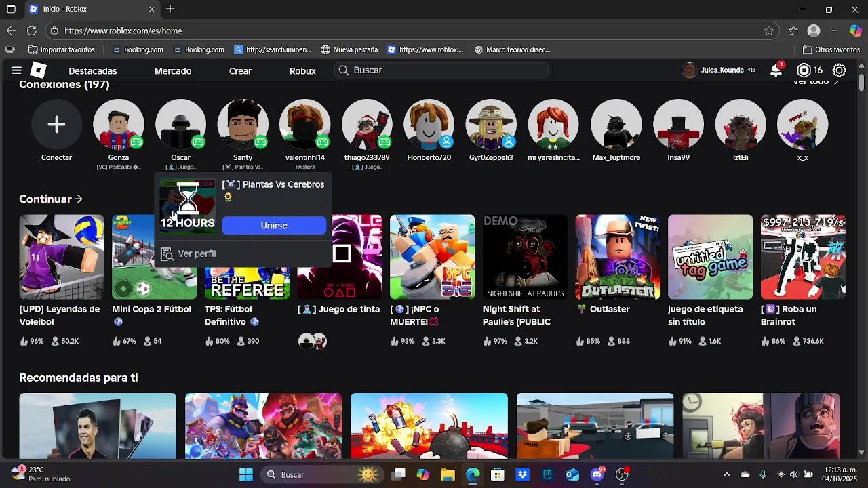This screenshot has width=868, height=488.
Task: Click Mini Copa 2 Fútbol title
Action: pos(151,315)
